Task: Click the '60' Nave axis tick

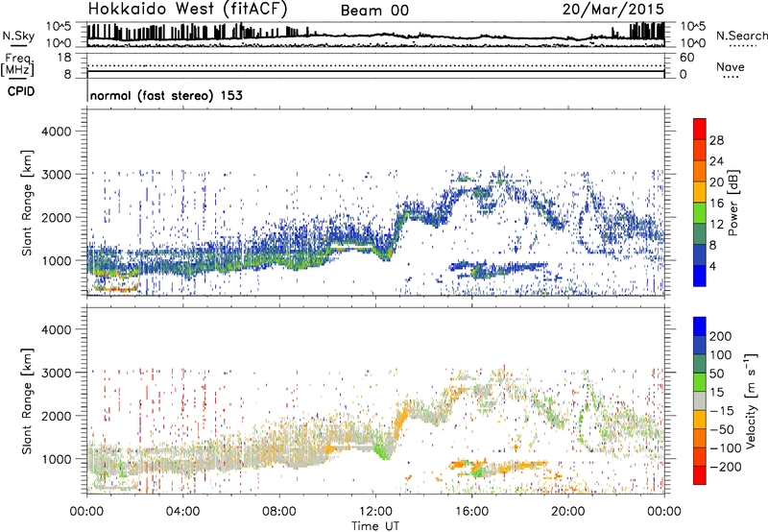Action: click(x=686, y=58)
